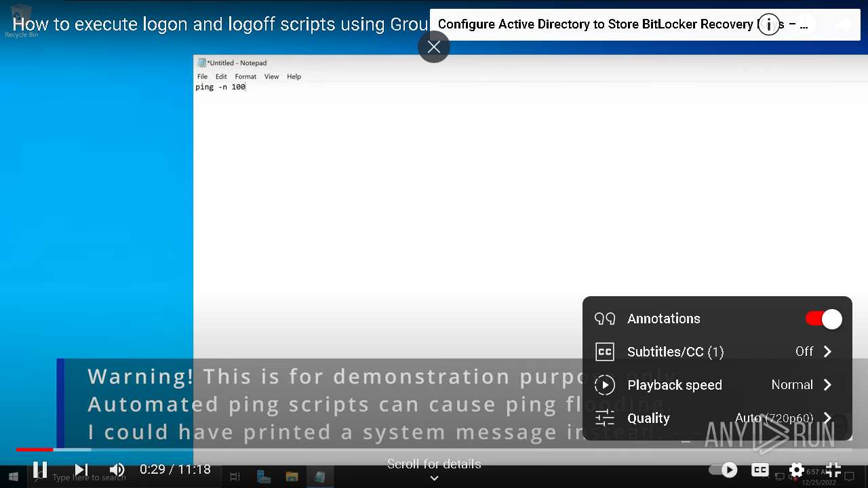Click the Scroll for details label
868x488 pixels.
point(434,464)
